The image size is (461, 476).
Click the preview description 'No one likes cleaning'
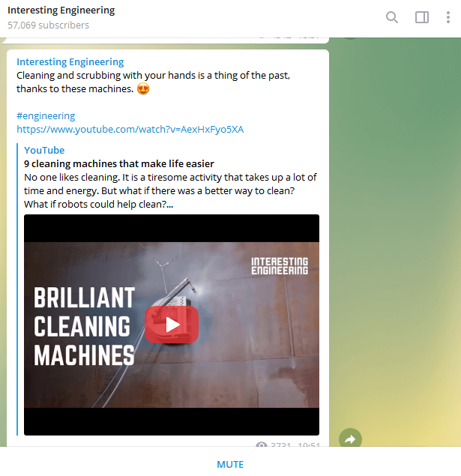[170, 190]
